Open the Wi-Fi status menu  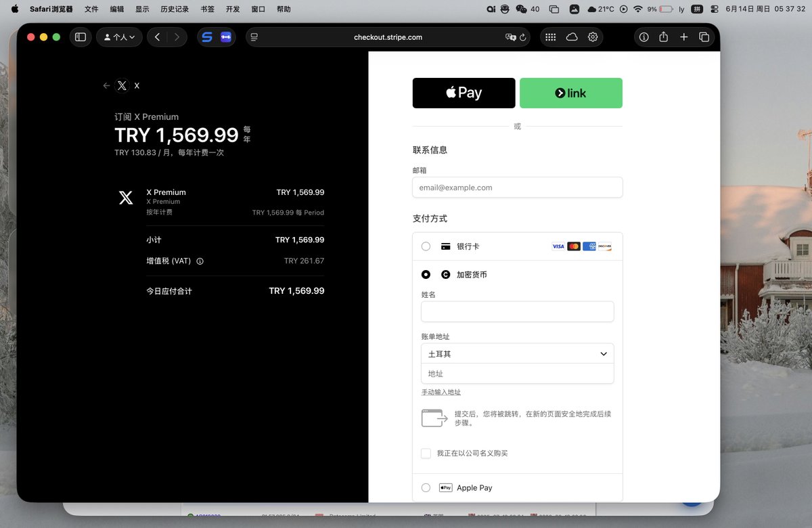click(x=637, y=9)
